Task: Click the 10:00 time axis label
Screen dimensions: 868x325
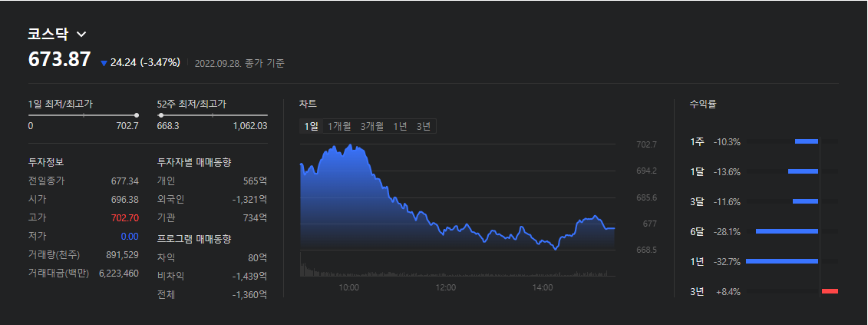Action: point(348,287)
